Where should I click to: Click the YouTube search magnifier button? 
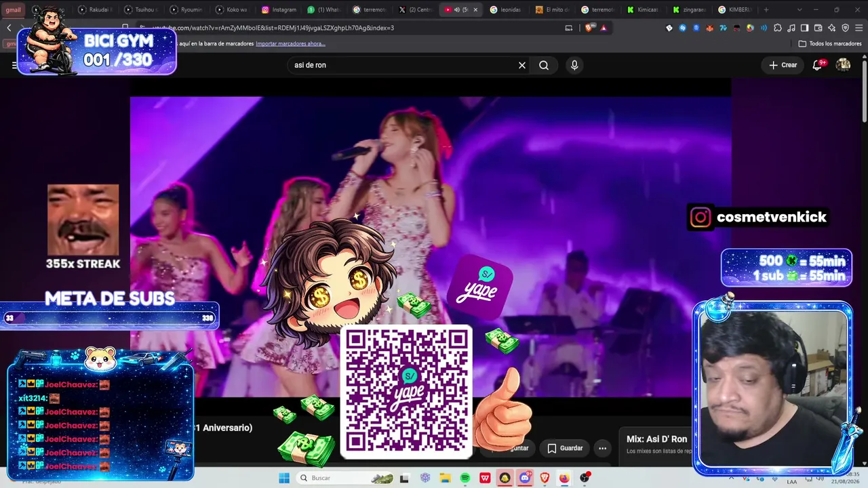(544, 65)
